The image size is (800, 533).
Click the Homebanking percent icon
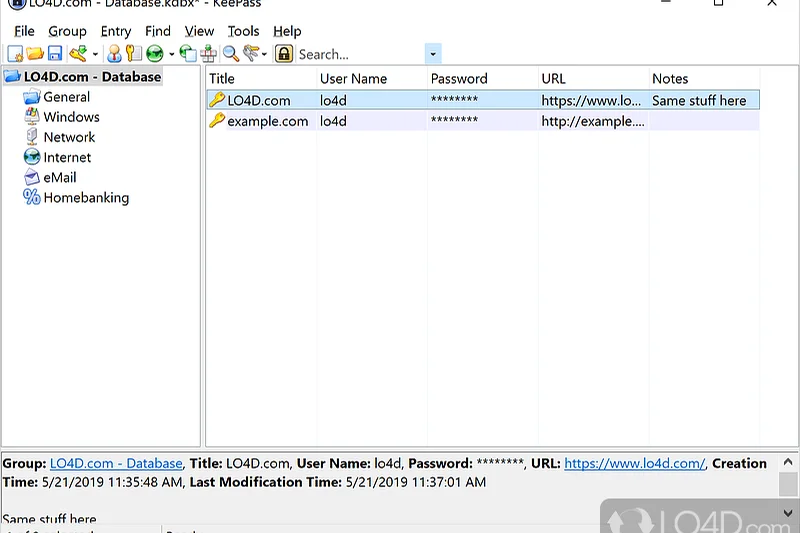(x=32, y=197)
